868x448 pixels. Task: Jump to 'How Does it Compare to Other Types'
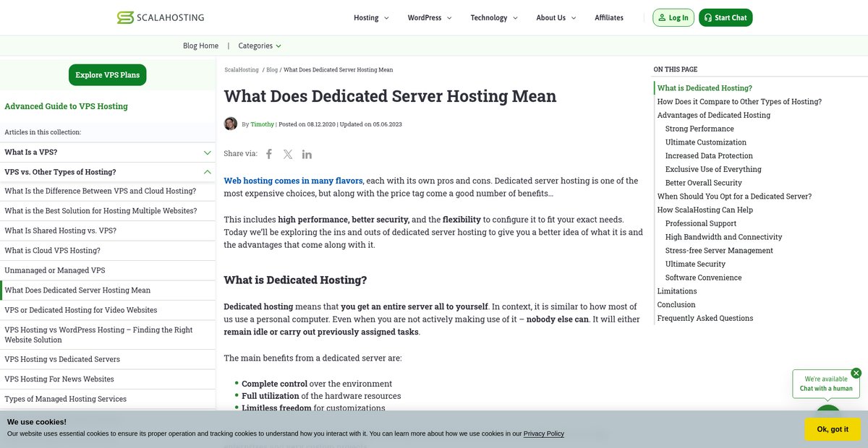[x=739, y=102]
